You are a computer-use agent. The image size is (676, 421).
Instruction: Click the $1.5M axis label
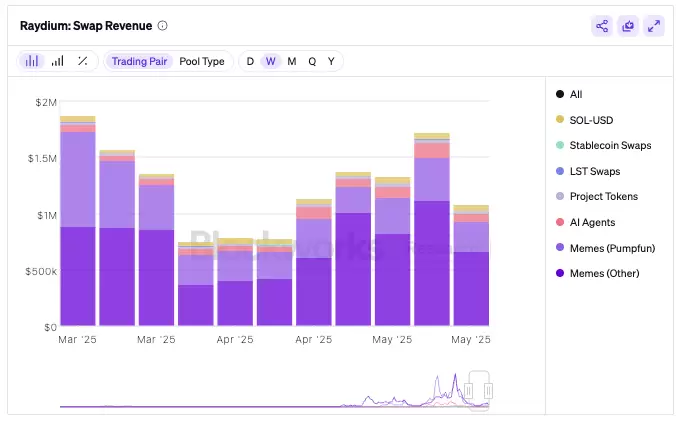pos(42,159)
